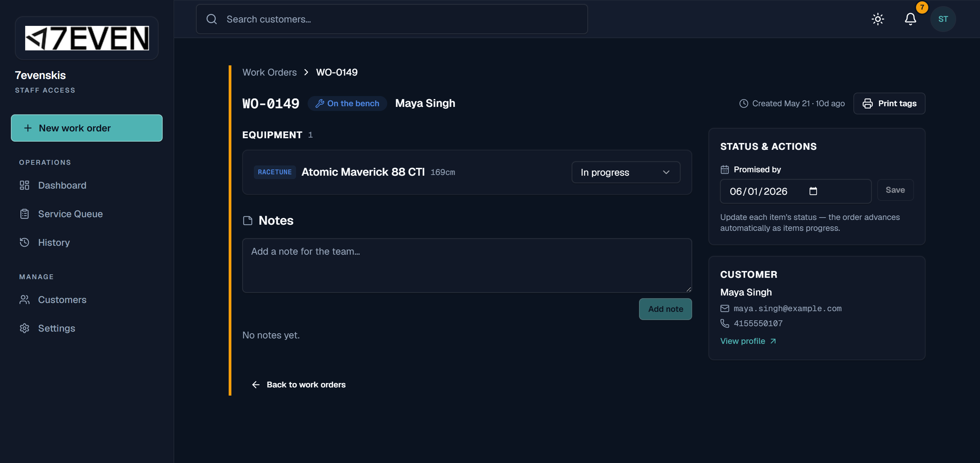Click the printer icon
Image resolution: width=980 pixels, height=463 pixels.
tap(867, 103)
